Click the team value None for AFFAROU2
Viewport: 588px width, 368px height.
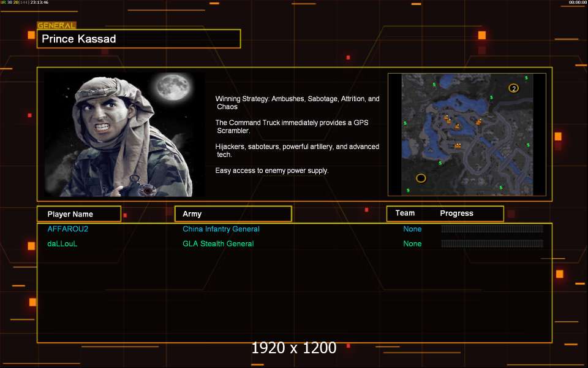(412, 229)
